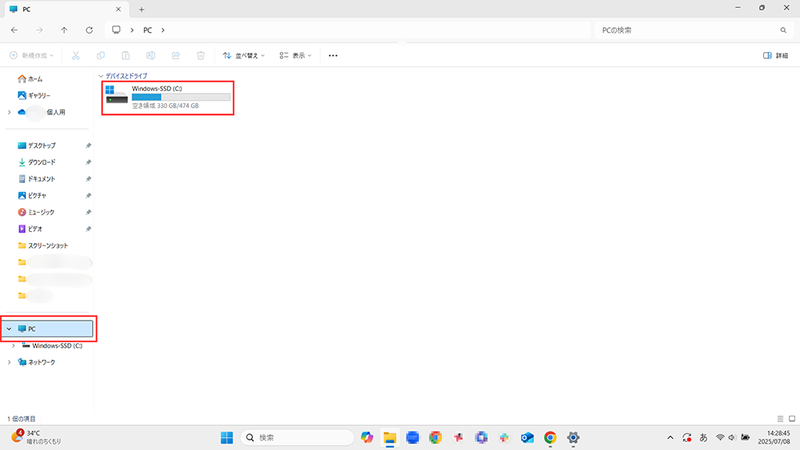Image resolution: width=800 pixels, height=450 pixels.
Task: Open スクリーンショット folder in sidebar
Action: (43, 245)
